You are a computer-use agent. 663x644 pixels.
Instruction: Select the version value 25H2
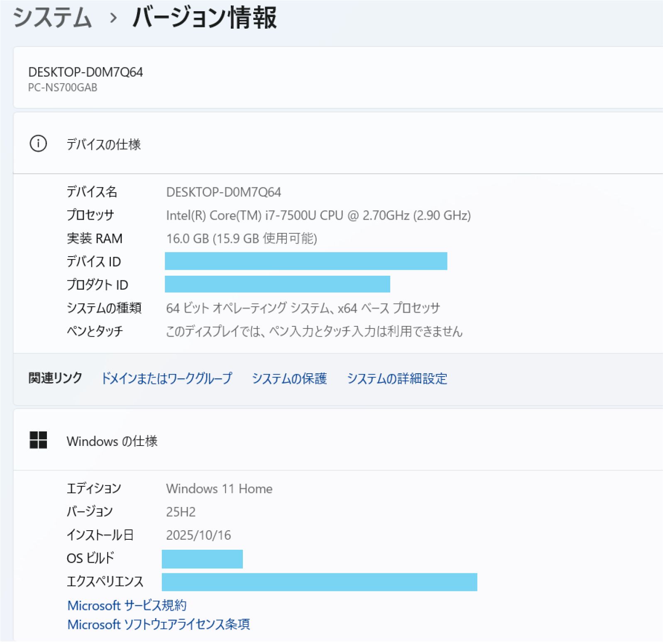(x=181, y=512)
